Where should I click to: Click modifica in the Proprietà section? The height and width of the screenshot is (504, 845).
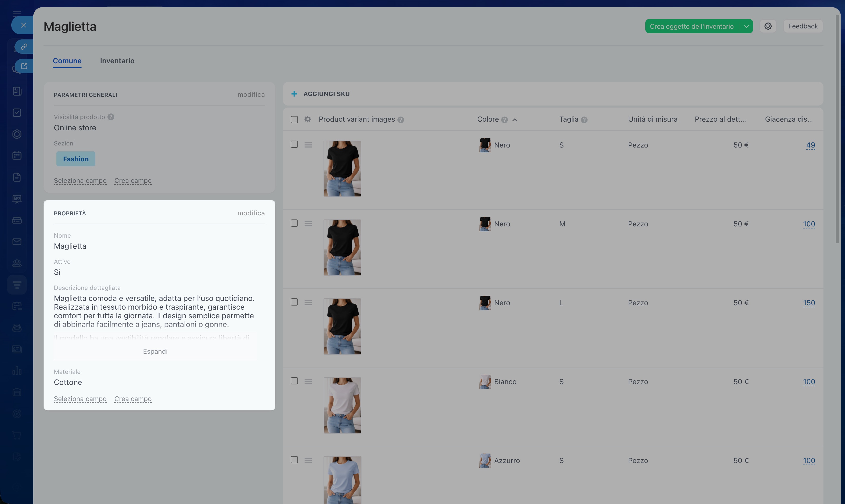[x=251, y=213]
